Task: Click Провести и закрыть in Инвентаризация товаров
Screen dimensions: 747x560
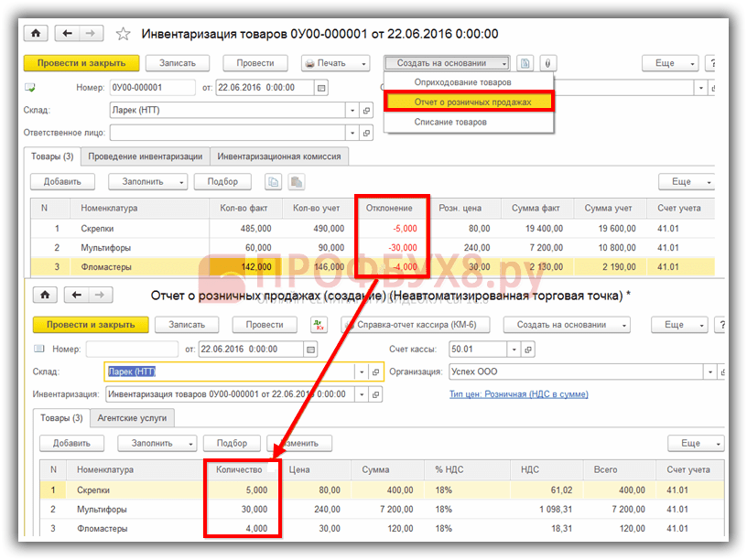Action: click(x=81, y=63)
